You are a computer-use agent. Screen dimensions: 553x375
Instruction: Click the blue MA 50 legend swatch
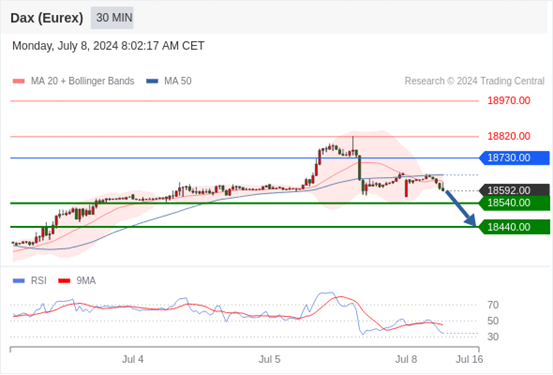152,81
